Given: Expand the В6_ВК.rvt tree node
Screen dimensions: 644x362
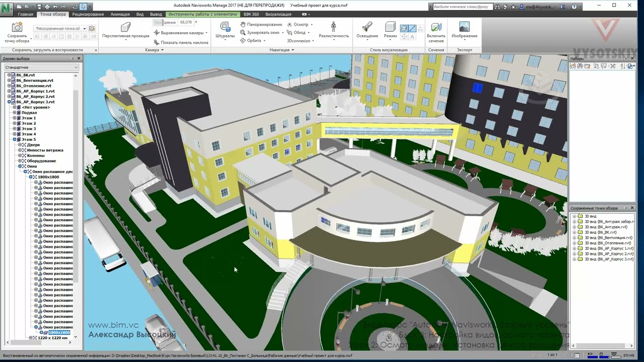Looking at the screenshot, I should (9, 75).
